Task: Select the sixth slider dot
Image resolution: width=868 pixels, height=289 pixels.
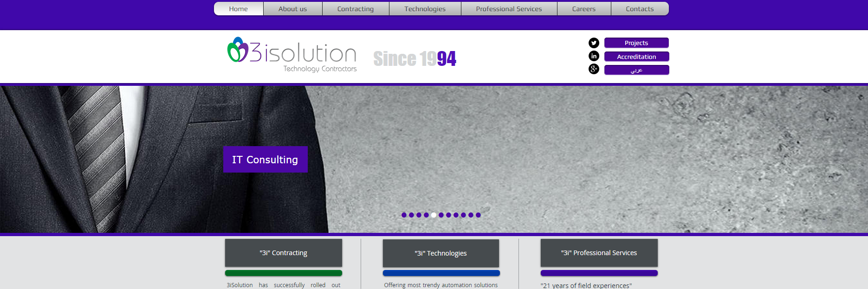Action: (441, 215)
